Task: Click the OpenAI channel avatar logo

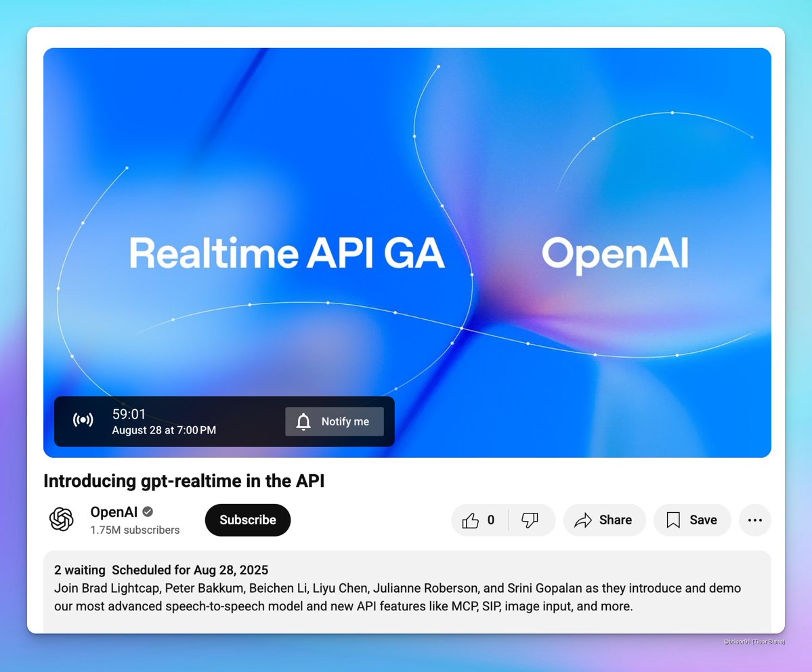Action: pos(62,520)
